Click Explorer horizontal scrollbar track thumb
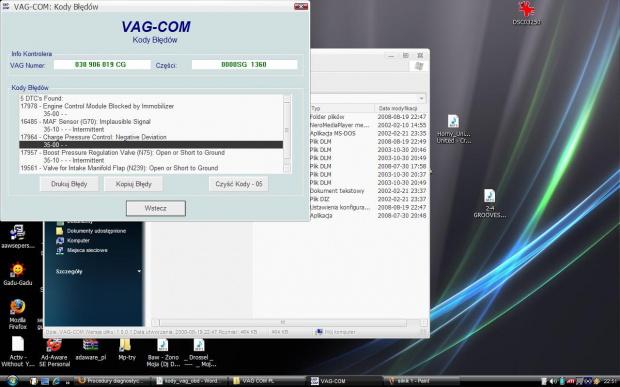The width and height of the screenshot is (620, 387). pos(283,323)
